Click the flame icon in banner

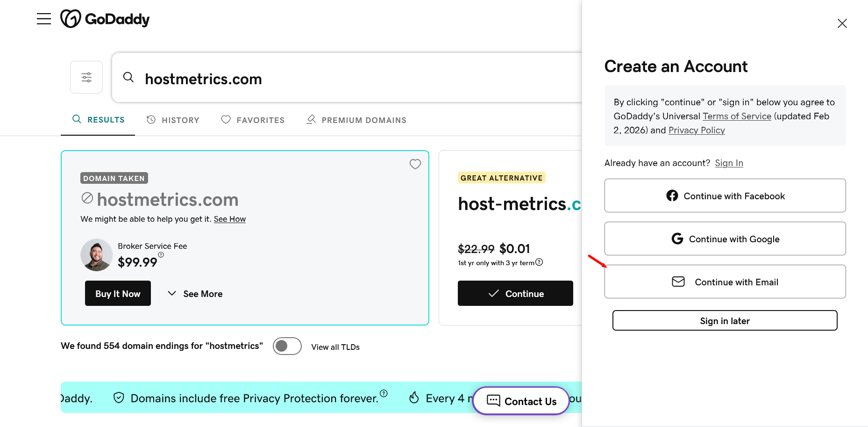414,398
